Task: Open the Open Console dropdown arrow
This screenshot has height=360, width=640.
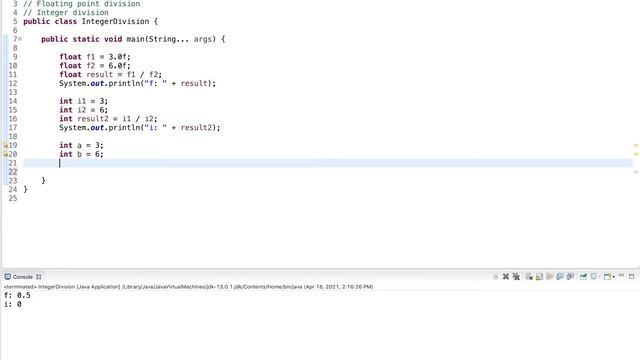Action: [x=613, y=277]
